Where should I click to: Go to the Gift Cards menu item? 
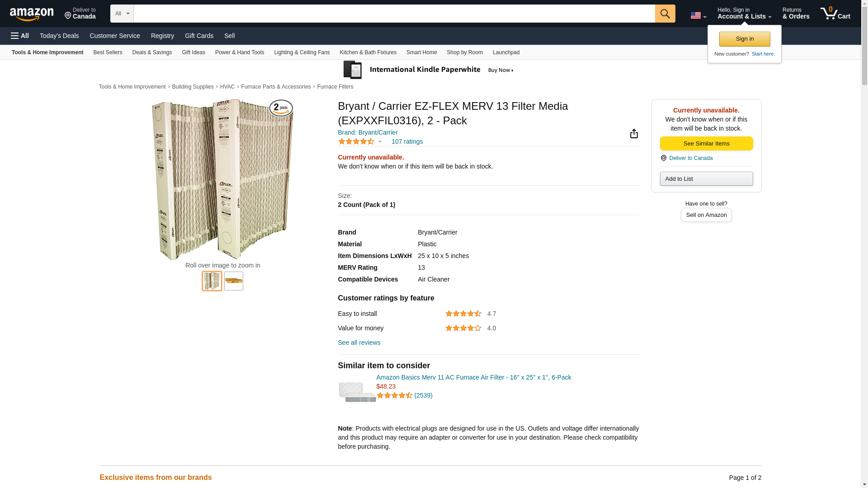[199, 36]
